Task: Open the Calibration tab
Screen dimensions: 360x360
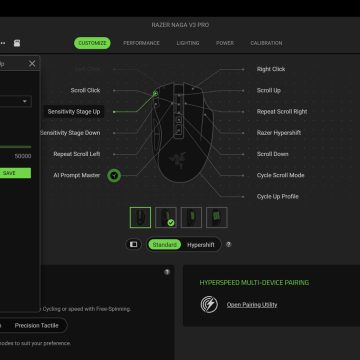Action: point(266,43)
